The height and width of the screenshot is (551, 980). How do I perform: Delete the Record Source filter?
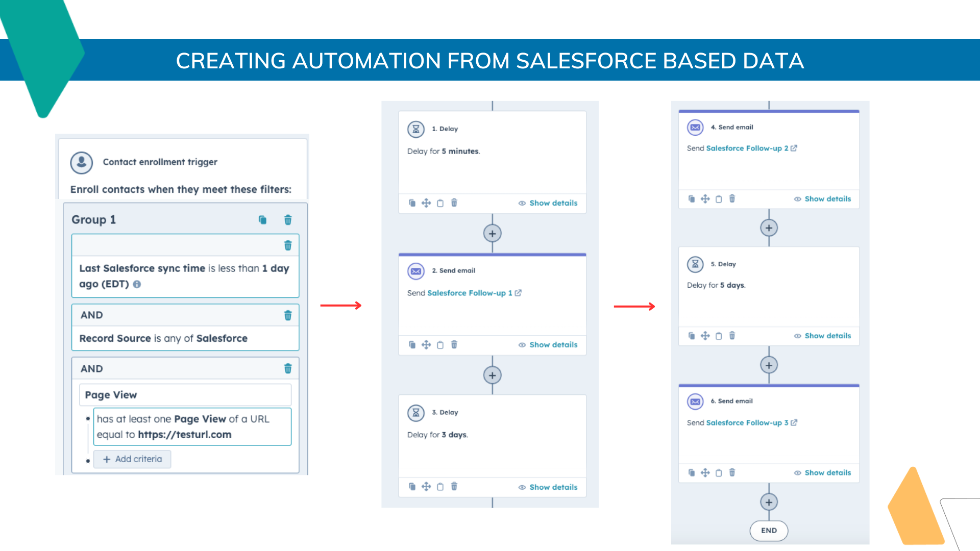[288, 315]
